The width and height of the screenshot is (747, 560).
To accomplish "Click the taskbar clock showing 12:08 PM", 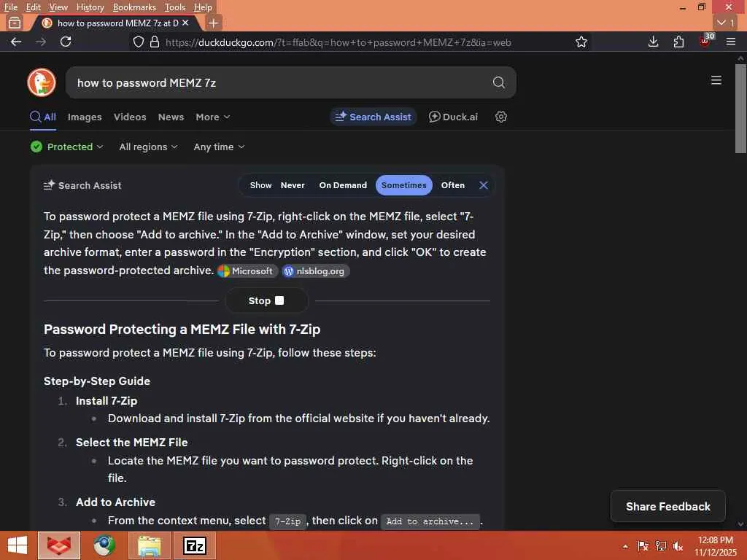I will click(716, 545).
